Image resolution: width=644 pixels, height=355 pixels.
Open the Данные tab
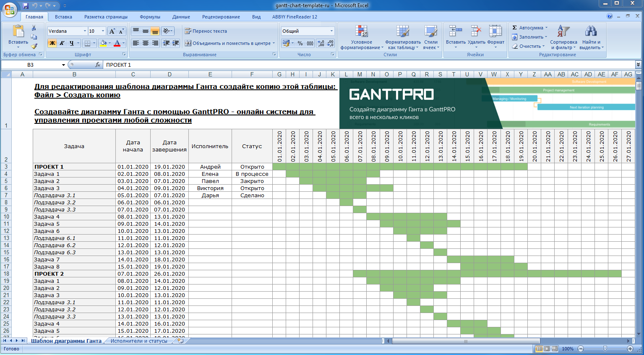point(181,17)
